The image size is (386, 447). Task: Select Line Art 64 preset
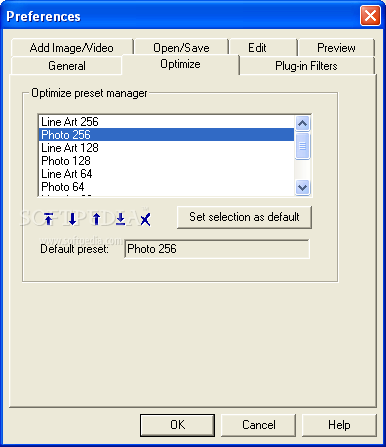(166, 174)
